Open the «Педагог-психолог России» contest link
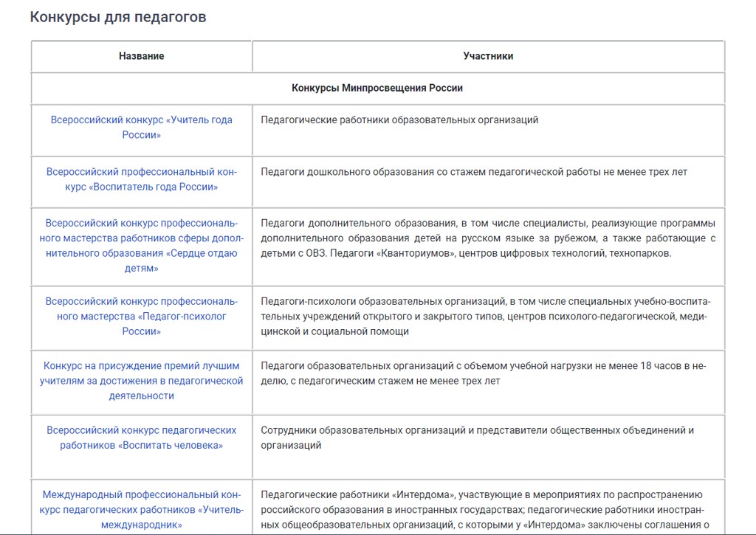This screenshot has height=535, width=756. [141, 316]
